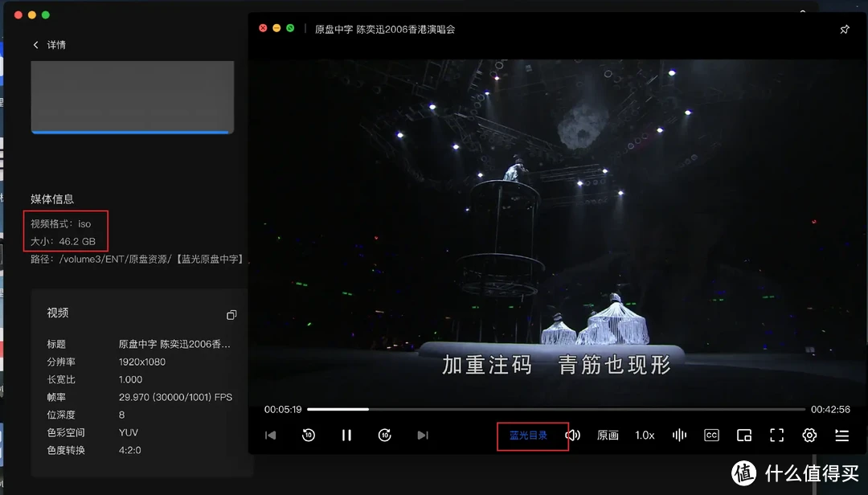Pin the player window on top
This screenshot has height=495, width=868.
click(x=844, y=29)
